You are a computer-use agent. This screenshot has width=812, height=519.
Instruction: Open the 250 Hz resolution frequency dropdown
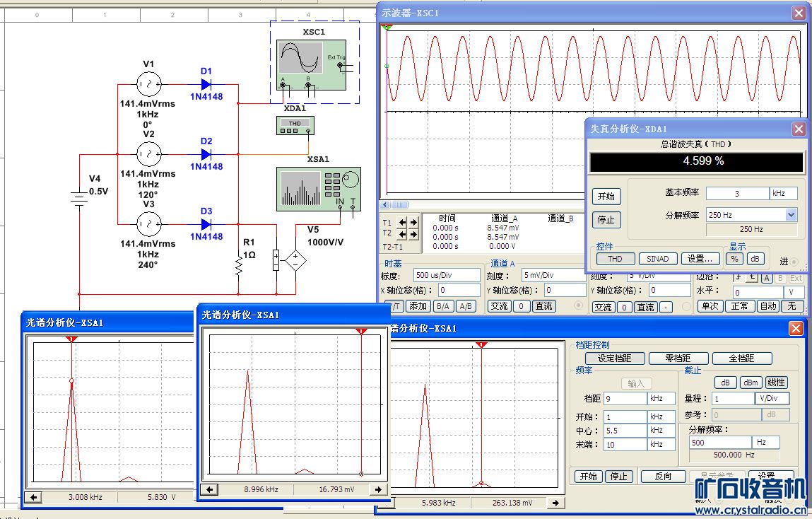791,215
